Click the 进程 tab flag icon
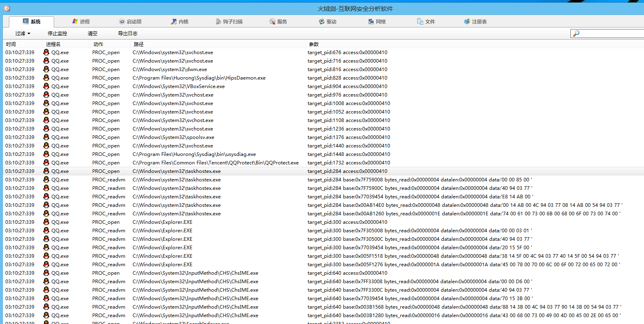 [x=75, y=21]
